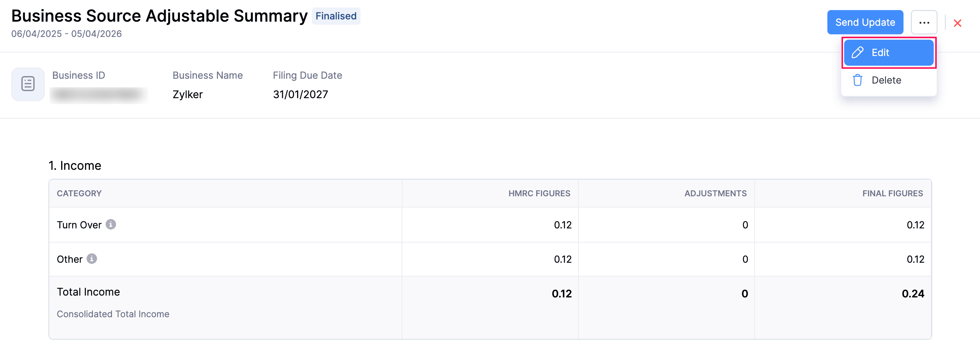Screen dimensions: 980x359
Task: Click the Filing Due Date value 31/01/2027
Action: [x=300, y=94]
